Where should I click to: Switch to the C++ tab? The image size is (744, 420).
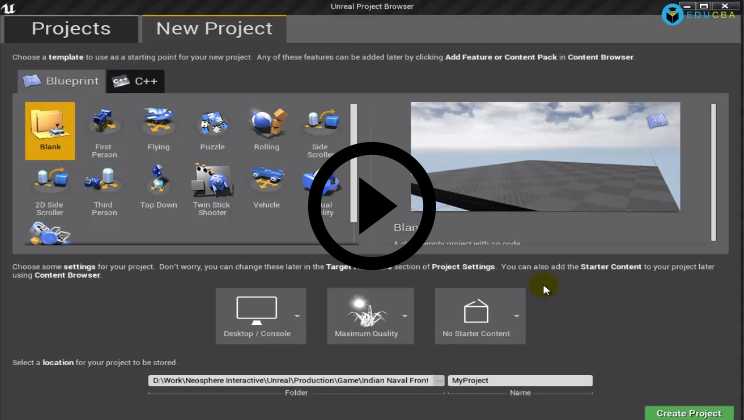(136, 81)
